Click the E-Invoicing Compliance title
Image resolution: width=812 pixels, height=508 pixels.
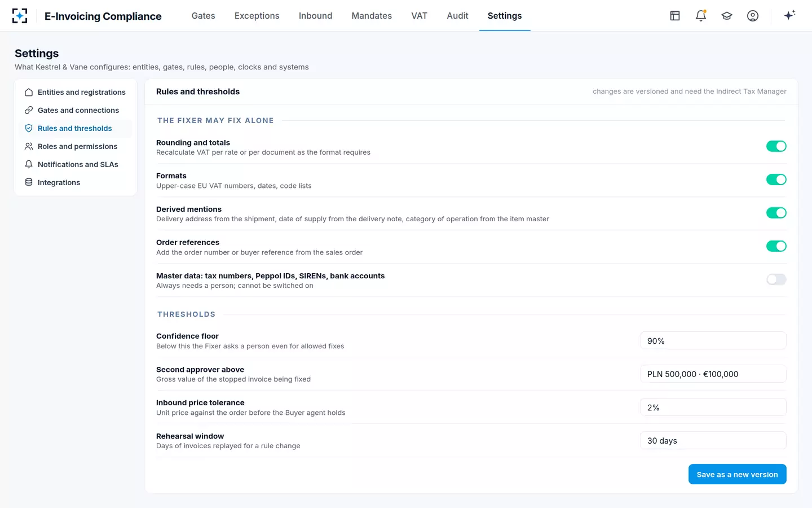coord(103,16)
